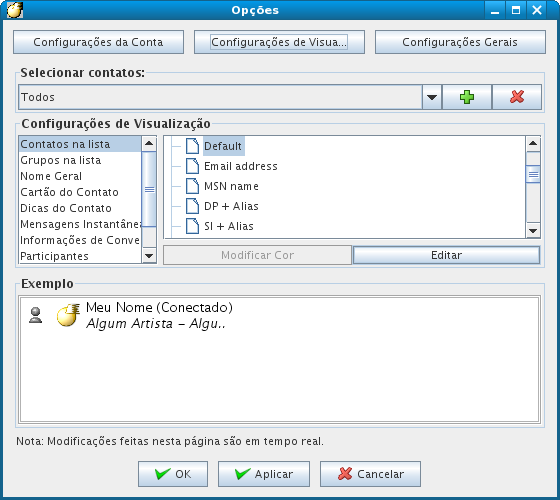The height and width of the screenshot is (500, 560).
Task: Click the application icon in the title bar
Action: (15, 10)
